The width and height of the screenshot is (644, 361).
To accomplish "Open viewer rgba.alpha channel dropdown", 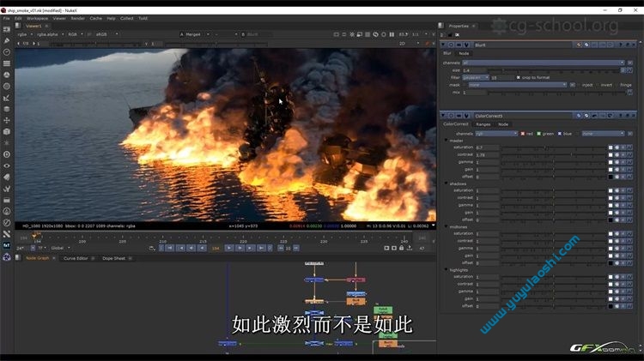I will click(x=50, y=34).
